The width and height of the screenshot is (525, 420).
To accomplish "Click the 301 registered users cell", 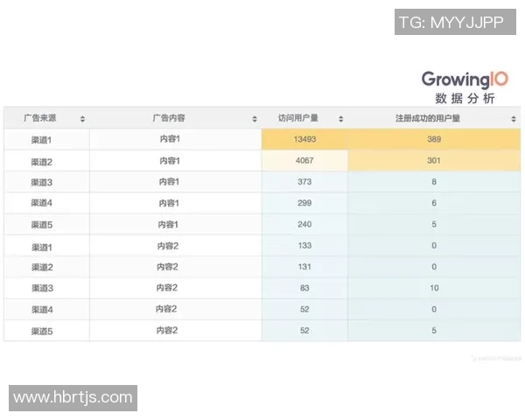I will tap(434, 161).
